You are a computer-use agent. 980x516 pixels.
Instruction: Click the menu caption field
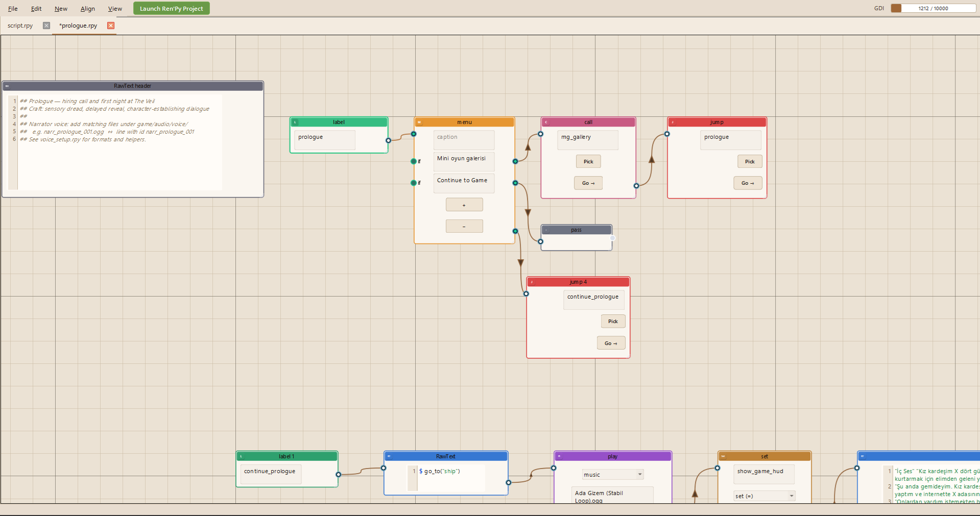pyautogui.click(x=464, y=140)
